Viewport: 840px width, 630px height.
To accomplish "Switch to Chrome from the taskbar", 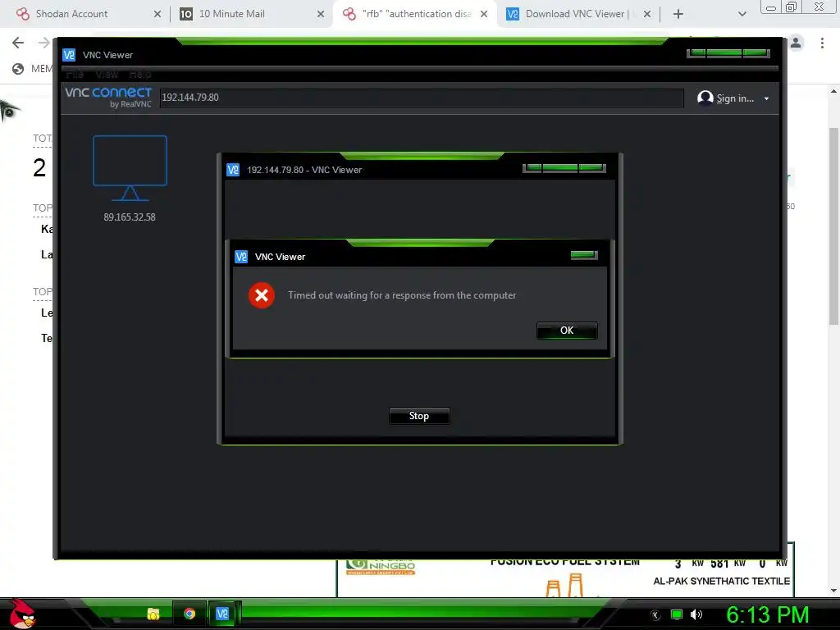I will (x=189, y=614).
